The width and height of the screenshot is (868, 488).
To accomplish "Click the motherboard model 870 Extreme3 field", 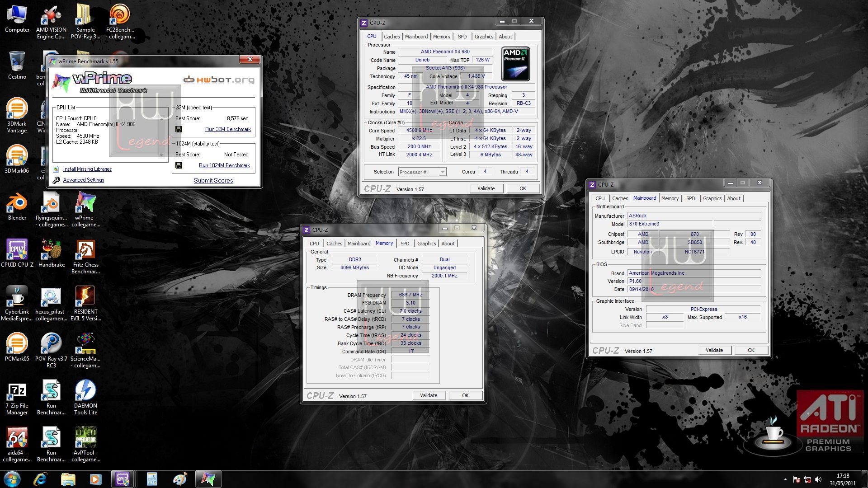I will (x=670, y=224).
